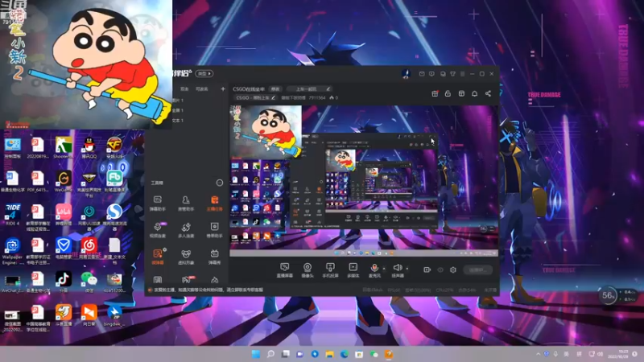Open the room manager assistant tool icon
The height and width of the screenshot is (362, 644).
point(186,204)
